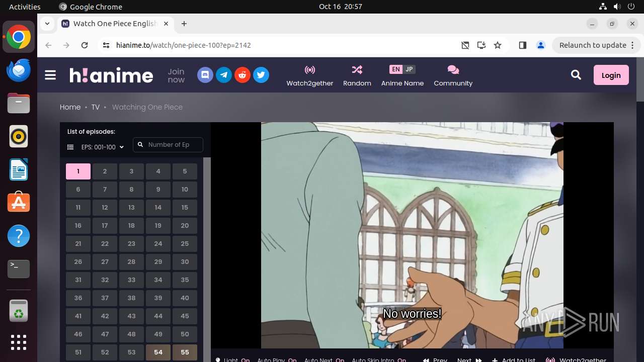Switch anime names to JP

[x=409, y=69]
